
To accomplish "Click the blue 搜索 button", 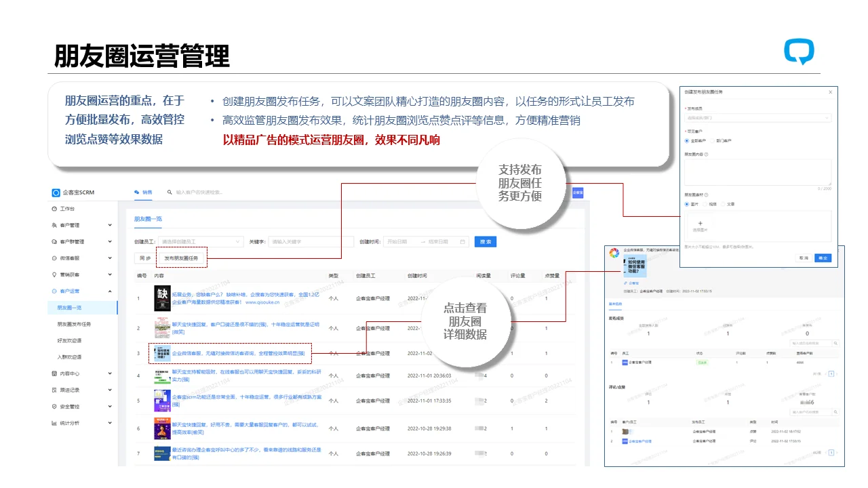I will point(485,241).
